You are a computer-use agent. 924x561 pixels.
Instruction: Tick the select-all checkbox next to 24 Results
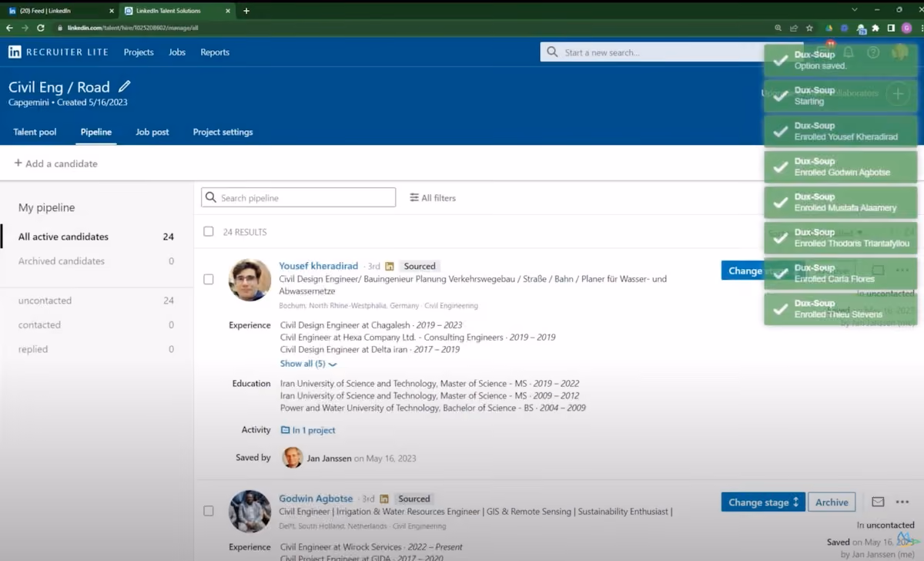pyautogui.click(x=209, y=231)
